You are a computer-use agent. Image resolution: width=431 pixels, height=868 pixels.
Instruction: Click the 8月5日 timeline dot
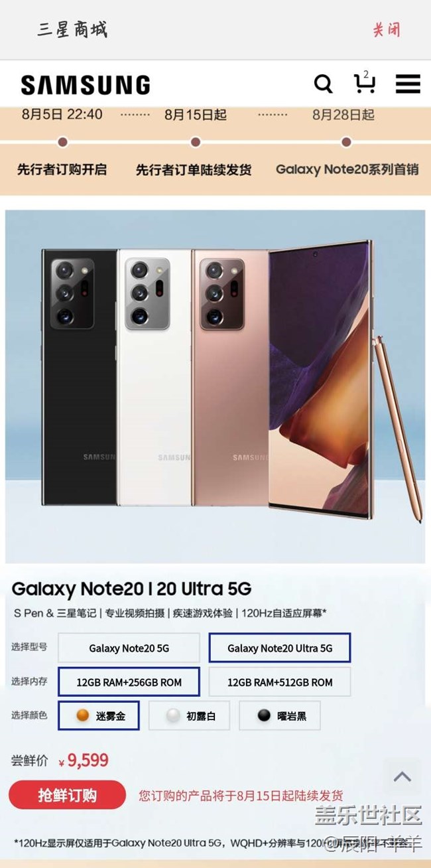tap(63, 142)
